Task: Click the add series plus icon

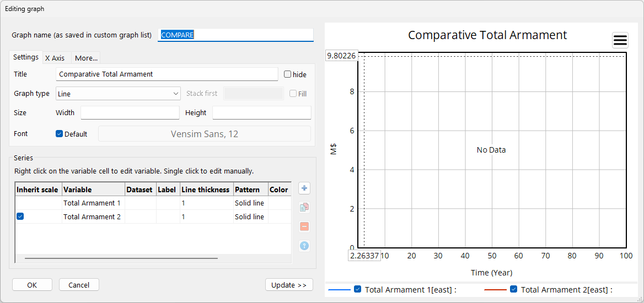Action: pyautogui.click(x=304, y=188)
